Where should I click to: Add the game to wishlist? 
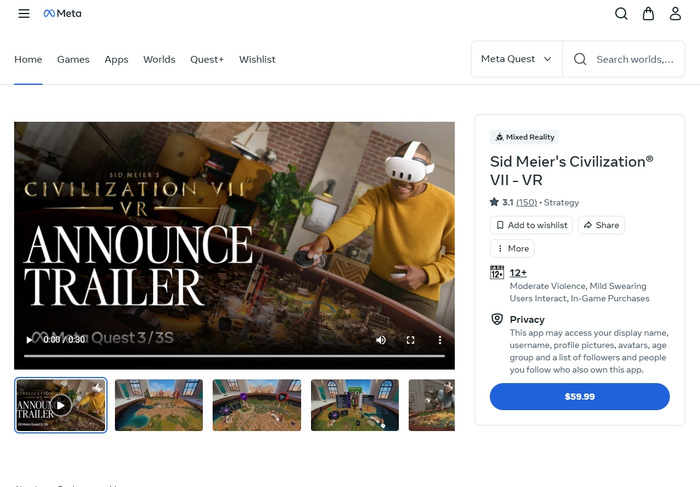(531, 225)
